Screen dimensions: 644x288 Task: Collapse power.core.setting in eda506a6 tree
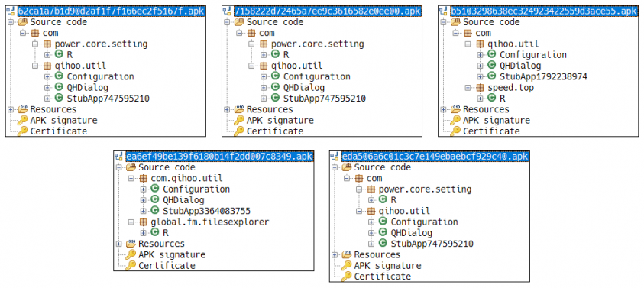click(x=359, y=189)
